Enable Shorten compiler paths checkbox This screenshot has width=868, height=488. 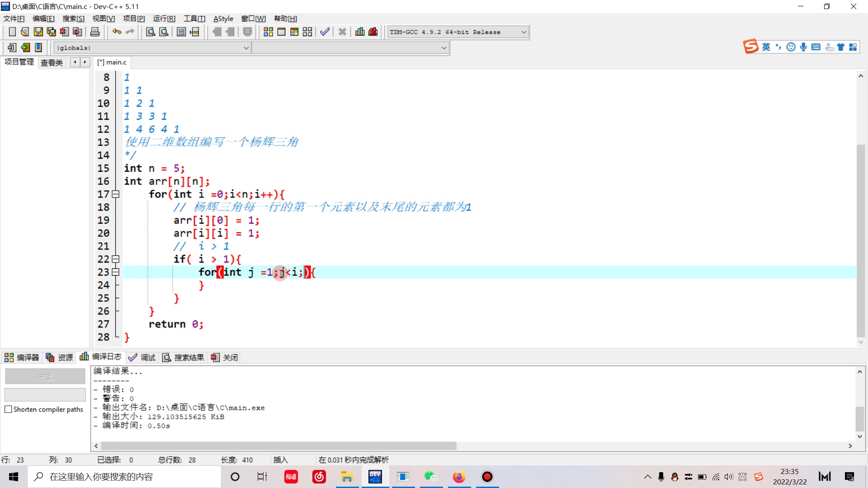point(8,409)
